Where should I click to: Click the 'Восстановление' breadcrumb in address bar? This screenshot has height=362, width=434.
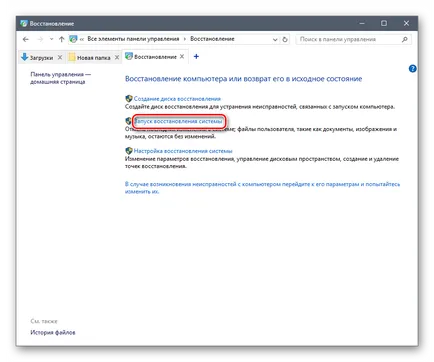point(212,39)
